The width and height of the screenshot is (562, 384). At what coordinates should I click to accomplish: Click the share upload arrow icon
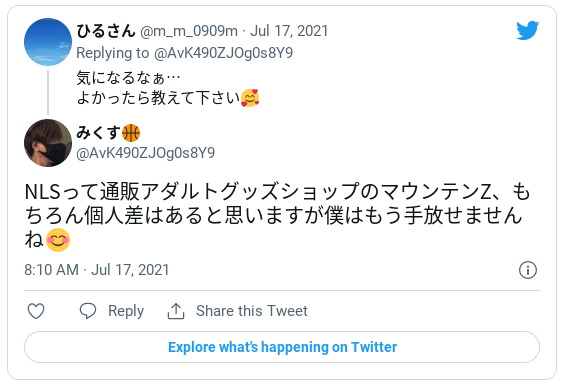coord(176,311)
